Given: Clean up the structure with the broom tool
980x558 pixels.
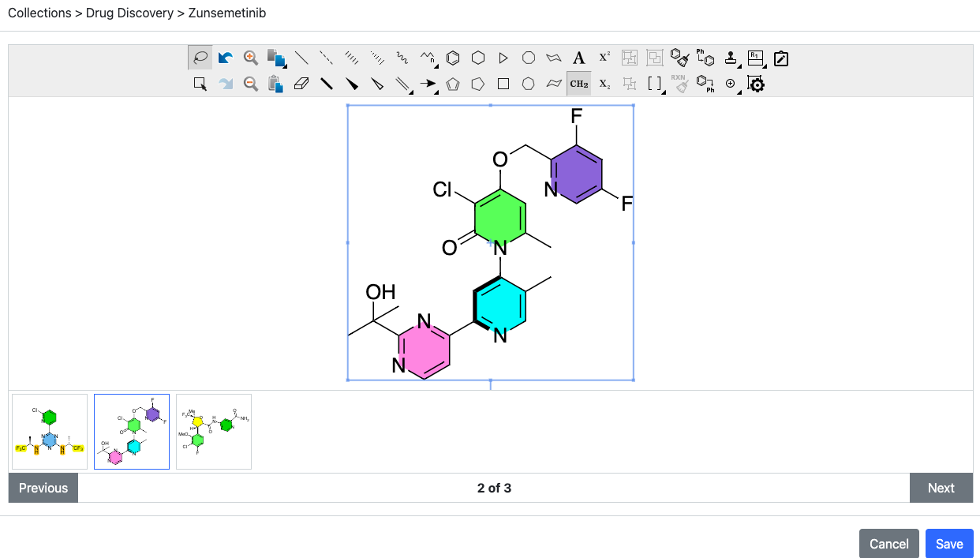Looking at the screenshot, I should click(679, 58).
